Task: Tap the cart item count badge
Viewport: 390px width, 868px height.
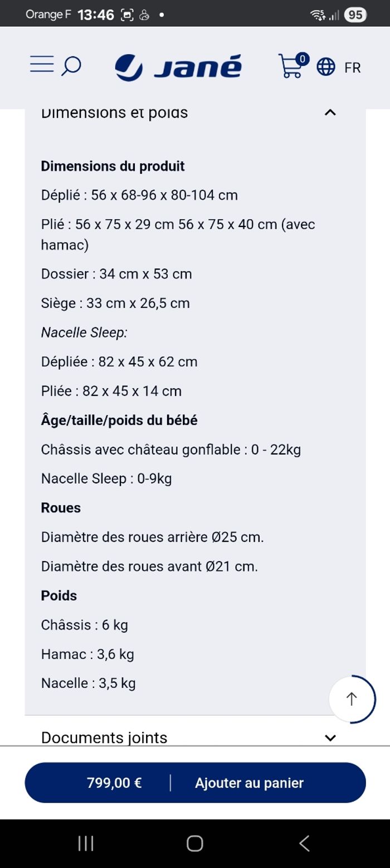Action: [x=302, y=59]
